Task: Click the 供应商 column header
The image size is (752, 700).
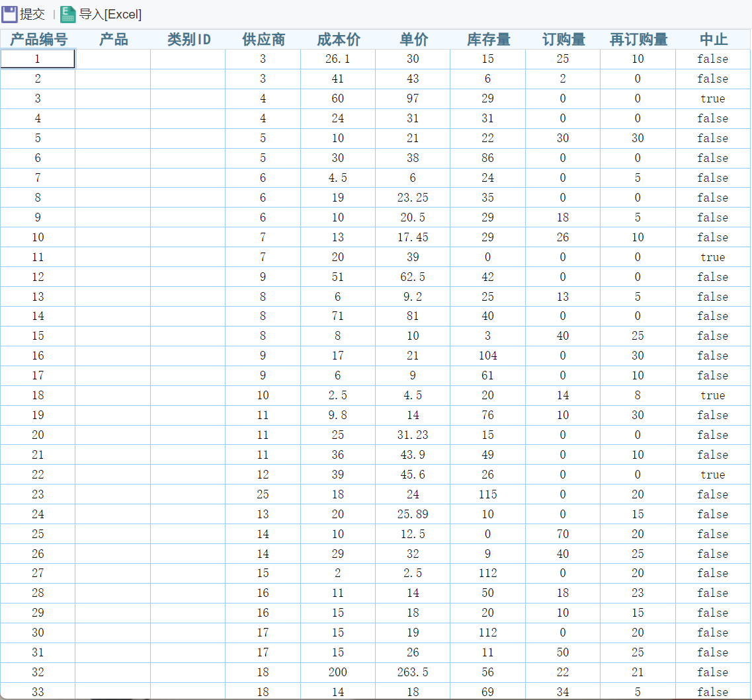Action: point(263,39)
